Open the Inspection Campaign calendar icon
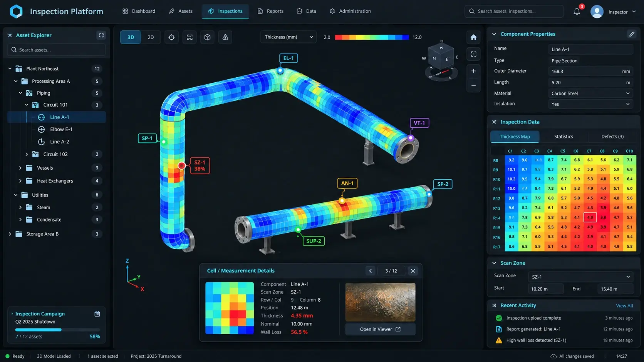 coord(97,314)
